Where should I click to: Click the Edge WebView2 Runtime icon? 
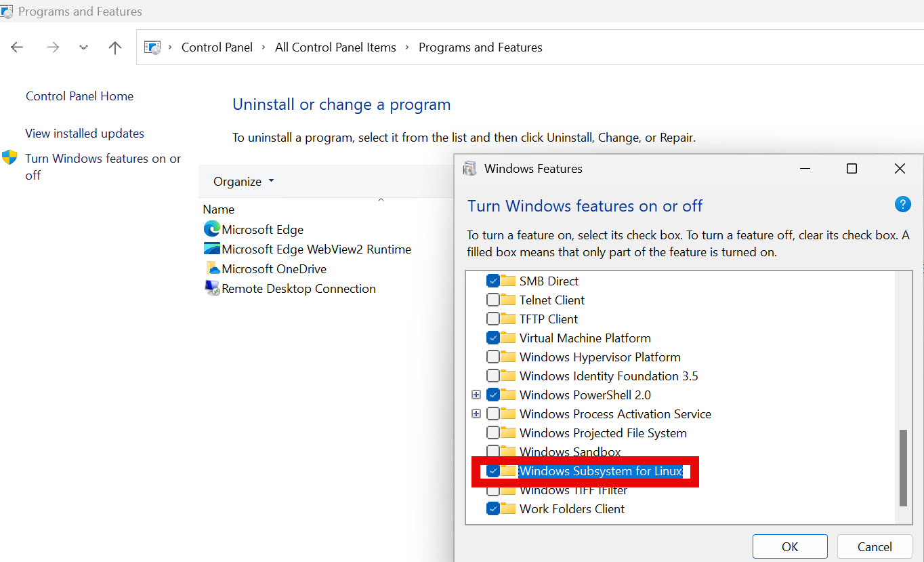click(x=212, y=249)
